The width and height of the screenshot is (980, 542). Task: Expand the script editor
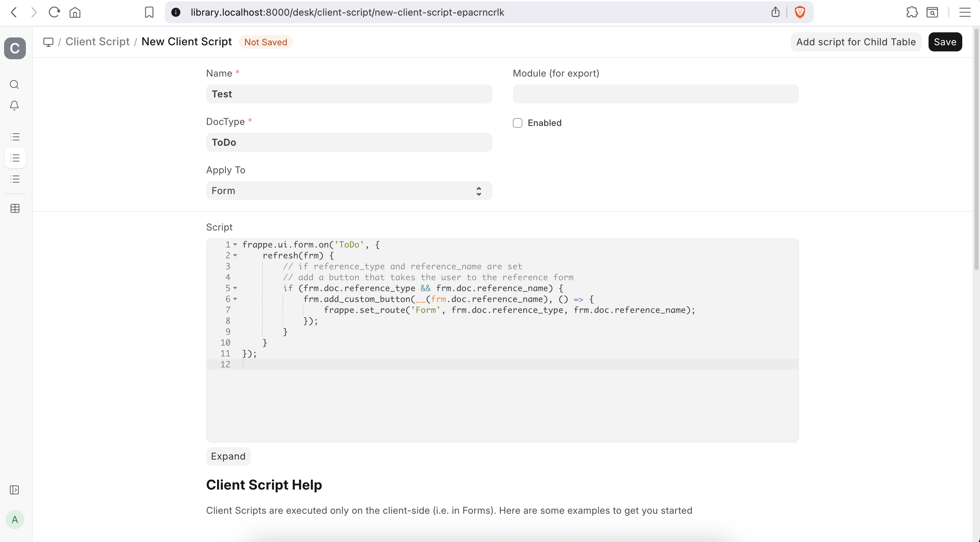228,456
